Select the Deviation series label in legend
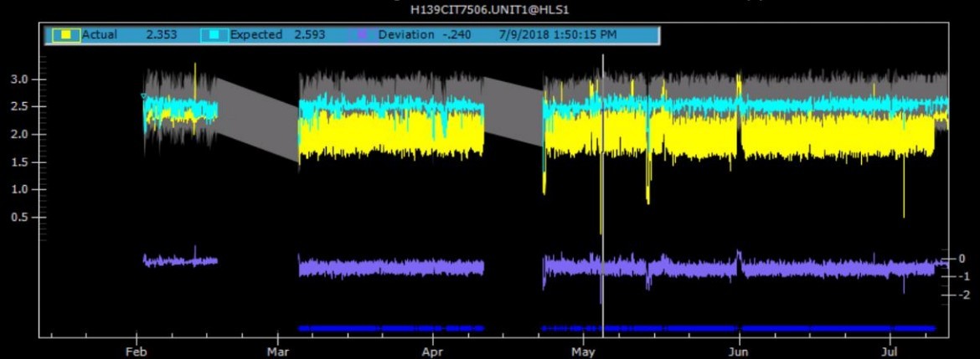The image size is (980, 359). [406, 35]
